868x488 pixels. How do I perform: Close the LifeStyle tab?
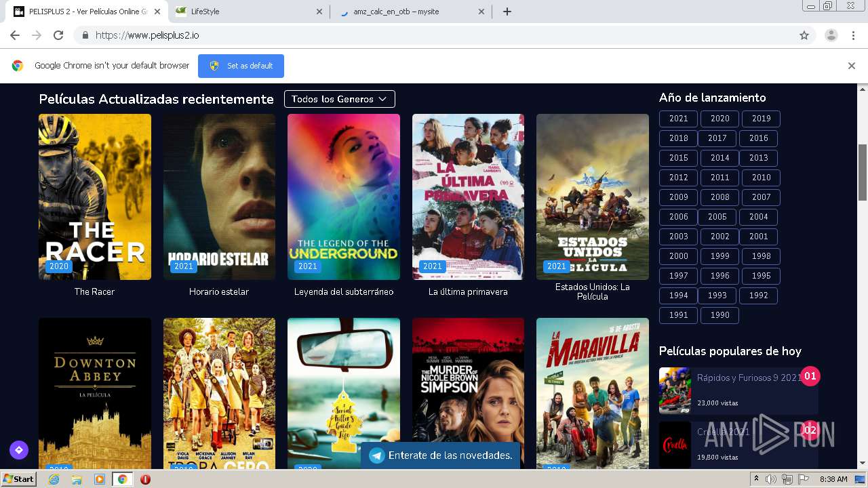point(319,12)
